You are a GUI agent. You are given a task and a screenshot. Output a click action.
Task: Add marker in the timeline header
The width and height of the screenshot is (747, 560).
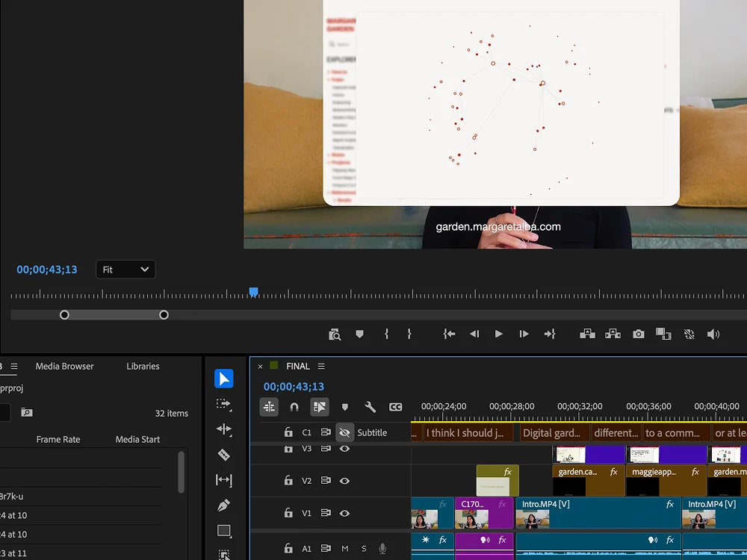[x=345, y=407]
